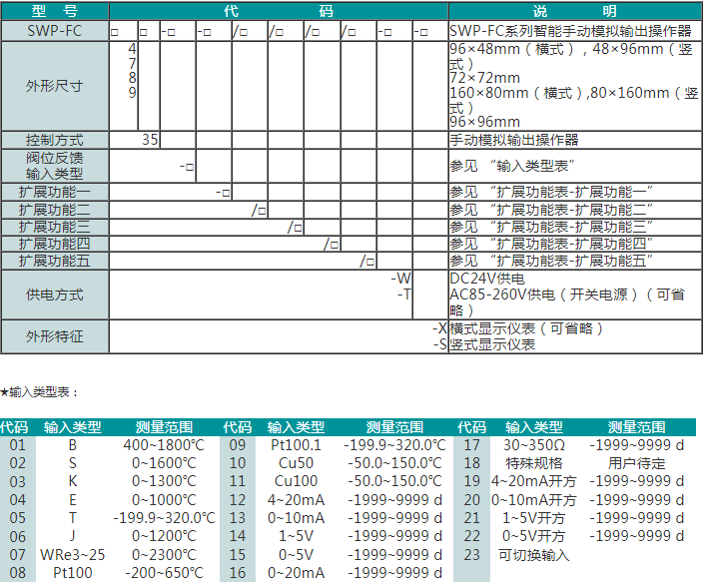This screenshot has height=588, width=705.
Task: Click 'DC24V供电' description
Action: pos(487,279)
